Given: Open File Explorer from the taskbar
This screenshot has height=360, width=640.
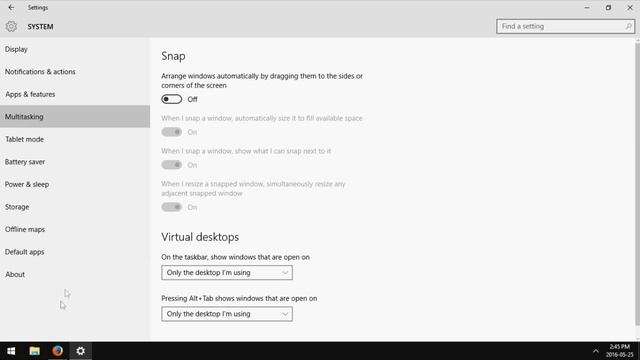Looking at the screenshot, I should pos(34,351).
